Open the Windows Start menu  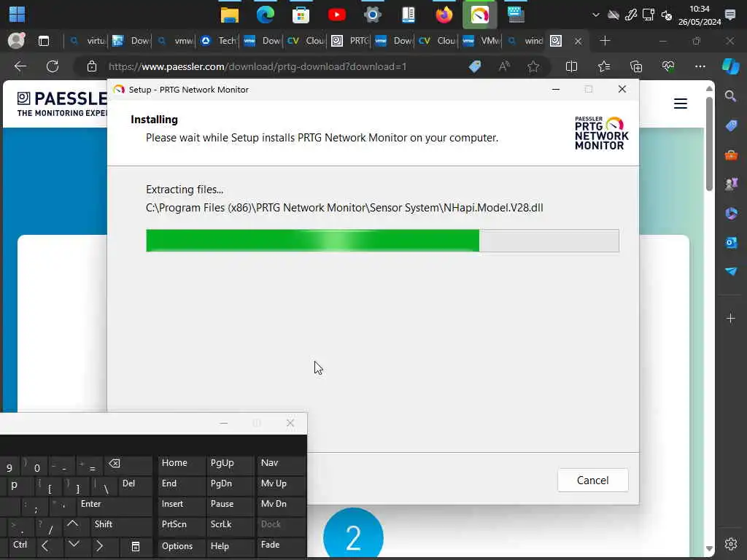point(18,15)
